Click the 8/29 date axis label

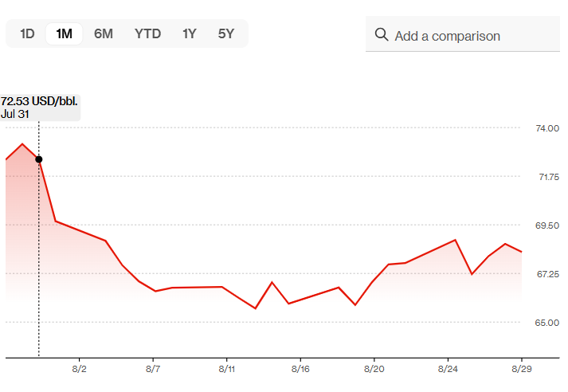522,370
